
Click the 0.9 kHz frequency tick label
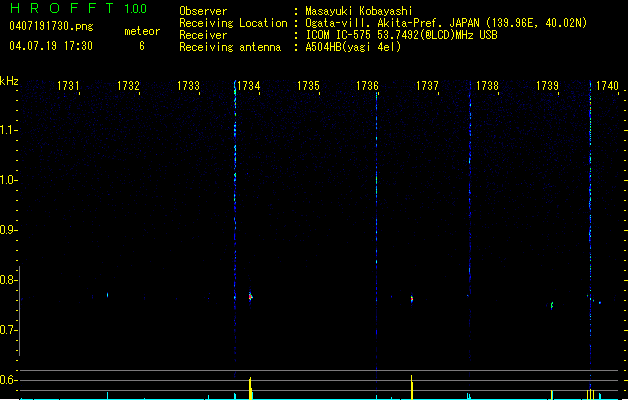pos(8,230)
